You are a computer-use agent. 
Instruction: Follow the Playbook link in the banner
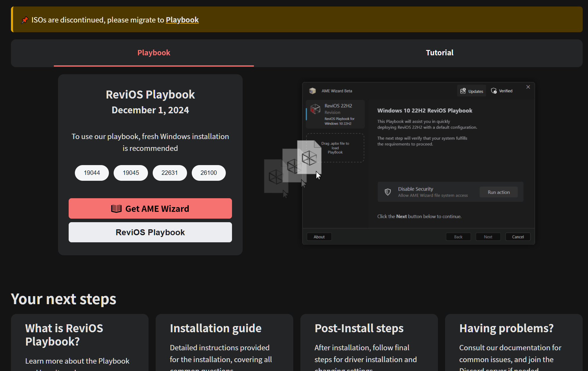click(x=182, y=20)
